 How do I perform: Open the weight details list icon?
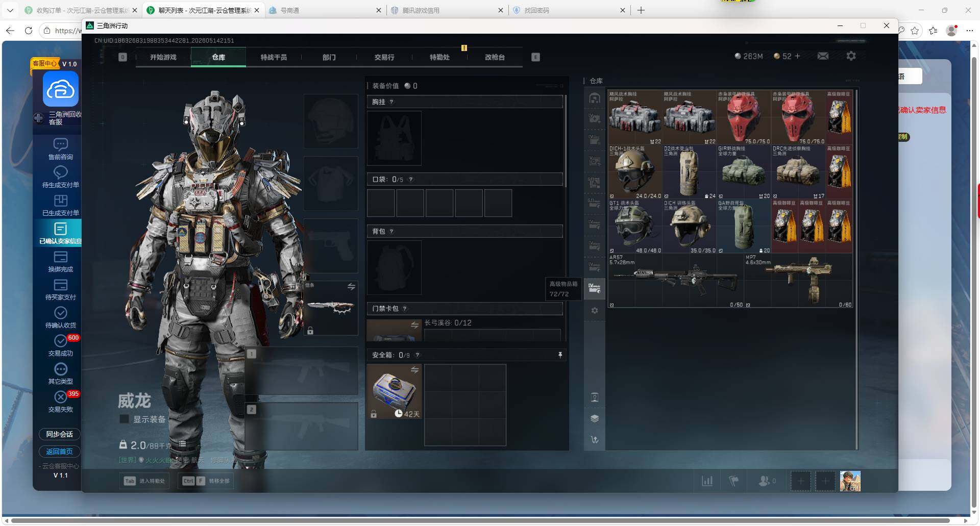(182, 444)
